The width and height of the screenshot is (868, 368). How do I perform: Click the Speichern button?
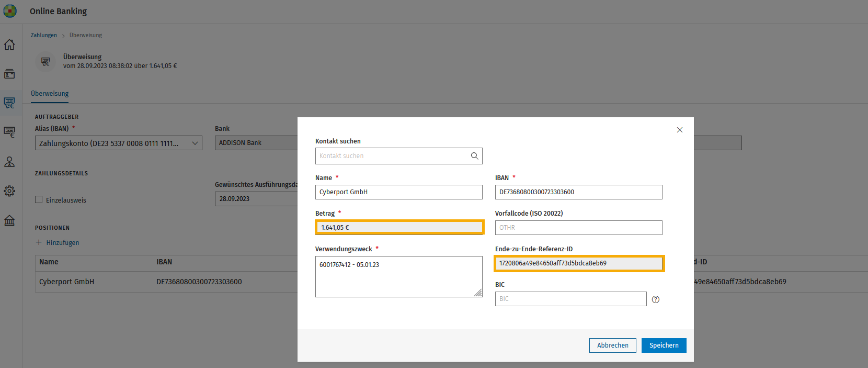(x=664, y=345)
